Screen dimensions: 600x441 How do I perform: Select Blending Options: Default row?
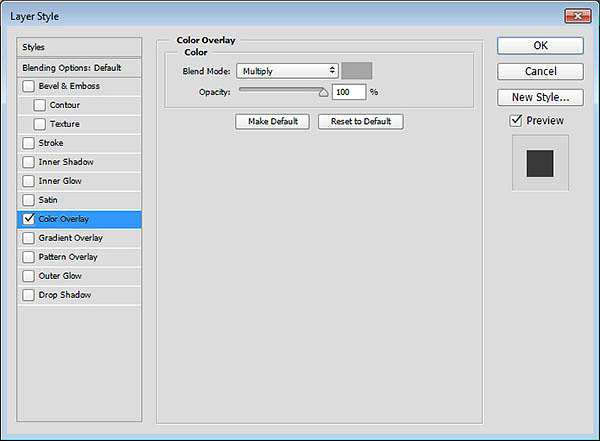(x=79, y=68)
